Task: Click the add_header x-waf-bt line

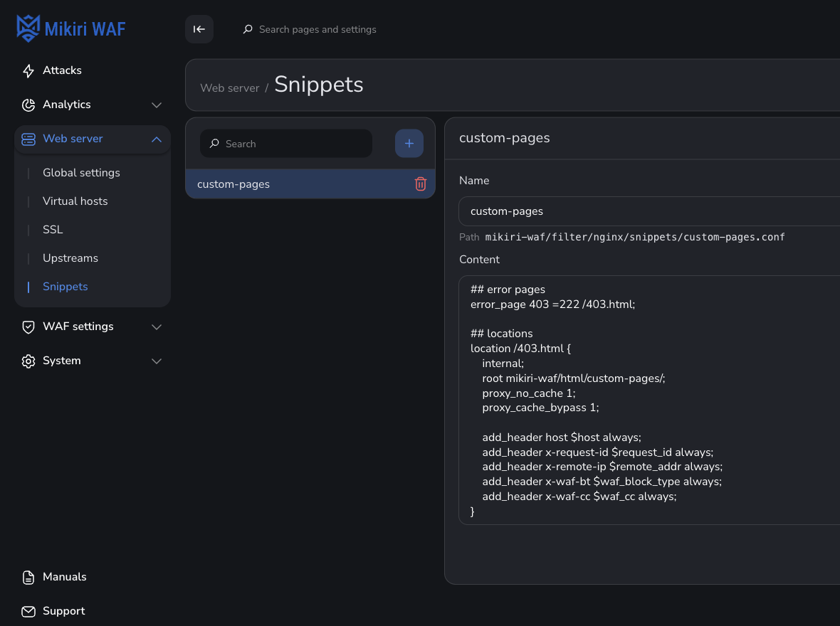Action: point(602,482)
